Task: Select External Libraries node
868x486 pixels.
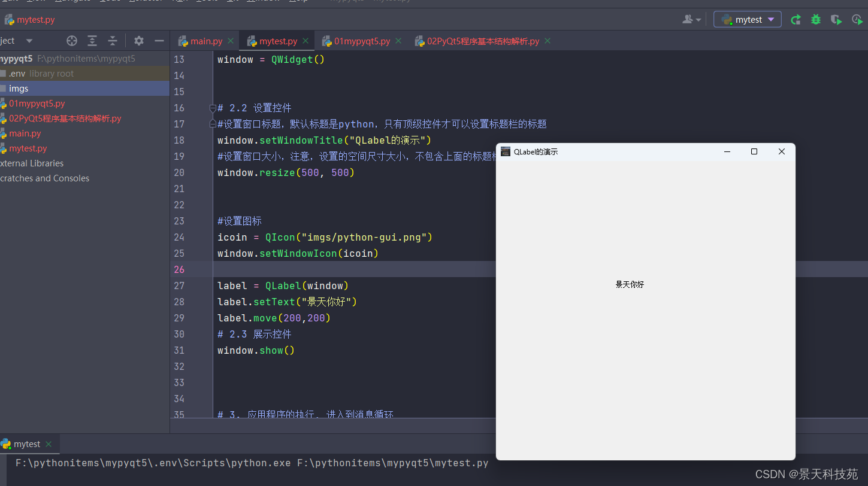Action: tap(32, 163)
